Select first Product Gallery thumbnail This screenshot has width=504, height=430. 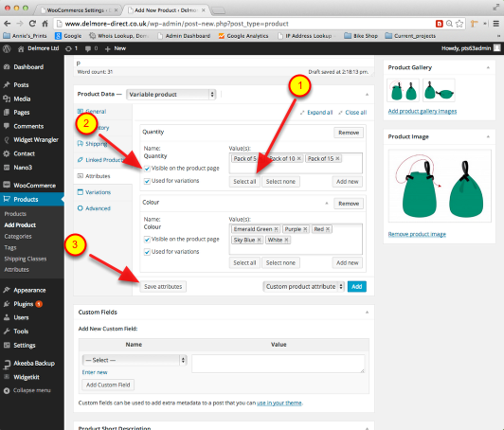403,90
